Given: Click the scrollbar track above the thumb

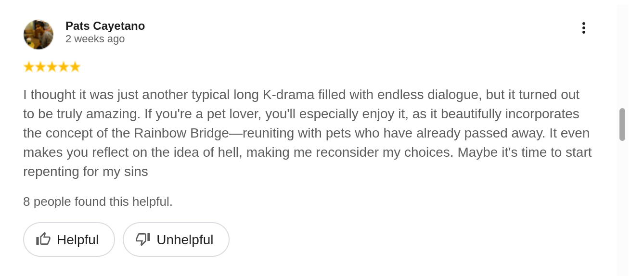Looking at the screenshot, I should (622, 58).
